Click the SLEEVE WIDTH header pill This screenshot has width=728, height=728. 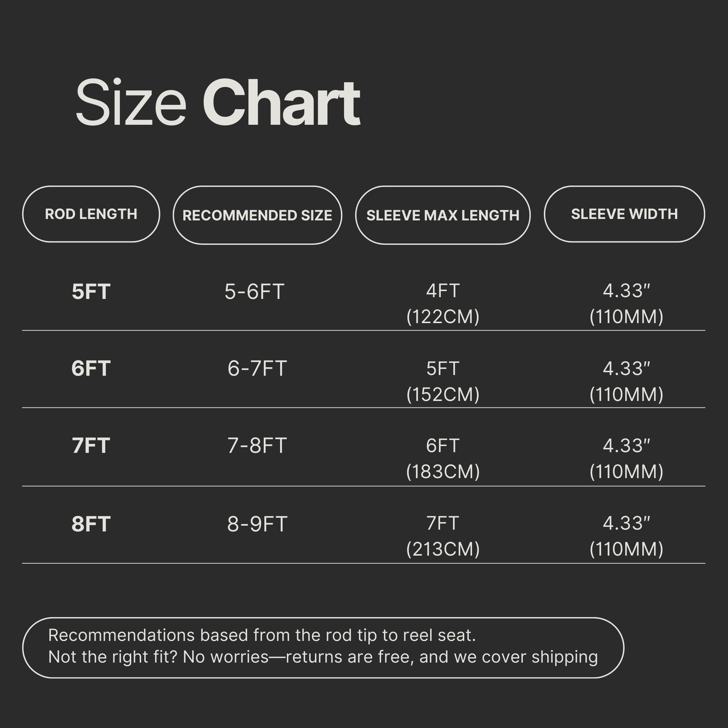tap(624, 214)
